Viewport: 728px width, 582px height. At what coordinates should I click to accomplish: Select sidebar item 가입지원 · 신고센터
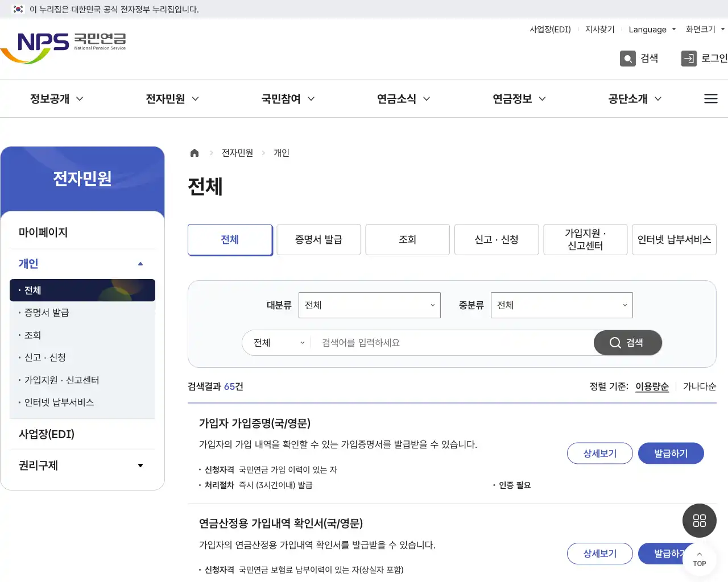point(82,380)
